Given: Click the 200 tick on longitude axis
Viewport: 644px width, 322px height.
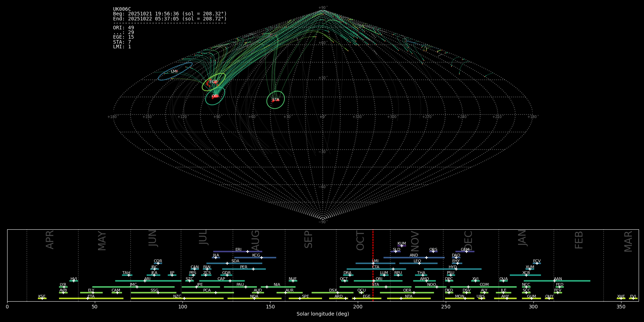Looking at the screenshot, I should 358,307.
